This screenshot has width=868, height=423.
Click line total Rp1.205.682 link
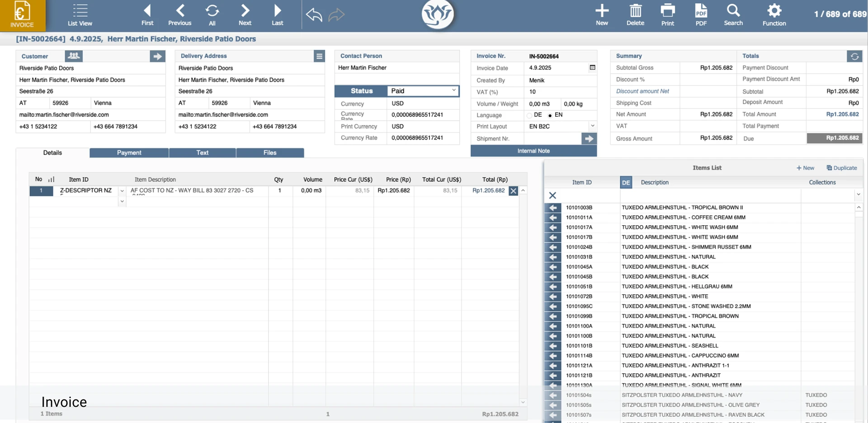coord(488,191)
